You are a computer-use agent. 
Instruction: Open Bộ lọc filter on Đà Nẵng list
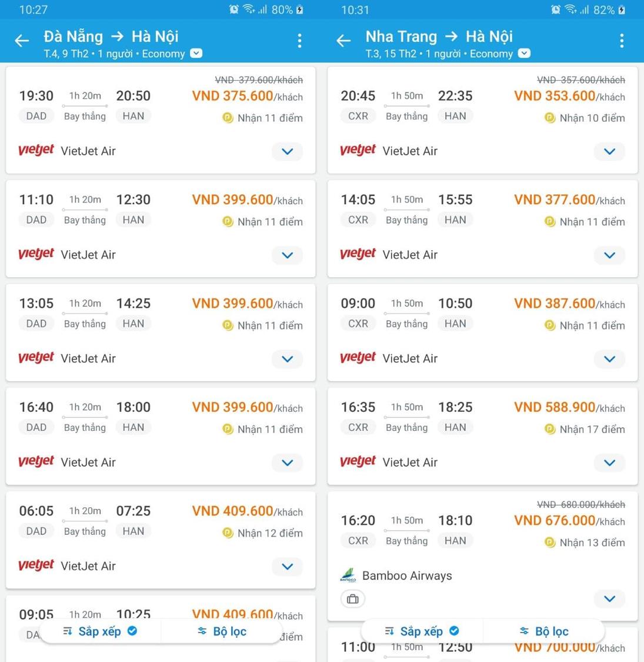(x=222, y=631)
